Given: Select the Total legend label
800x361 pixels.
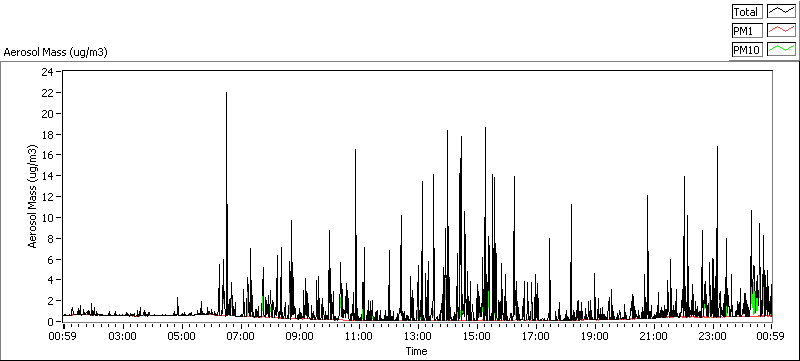Looking at the screenshot, I should [747, 12].
